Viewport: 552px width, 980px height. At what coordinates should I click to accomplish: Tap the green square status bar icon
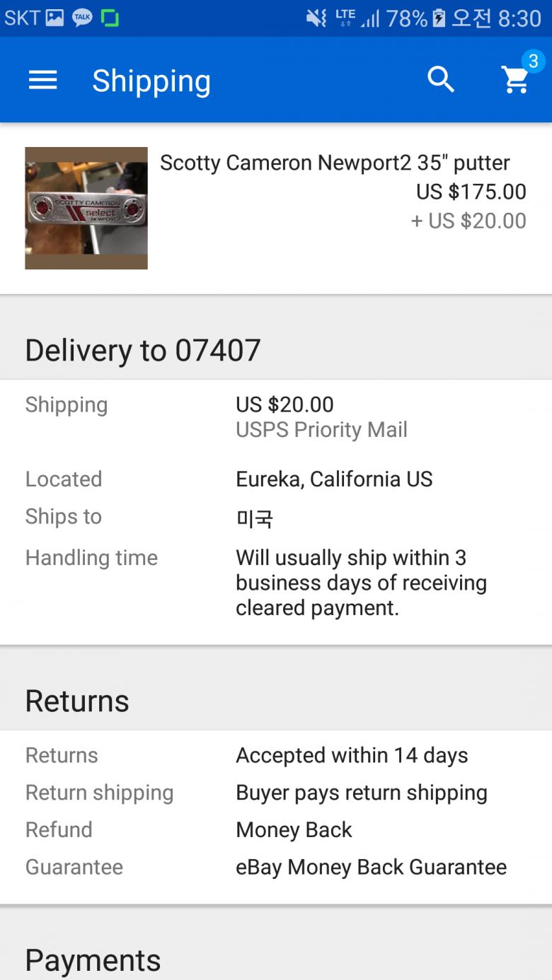click(110, 18)
